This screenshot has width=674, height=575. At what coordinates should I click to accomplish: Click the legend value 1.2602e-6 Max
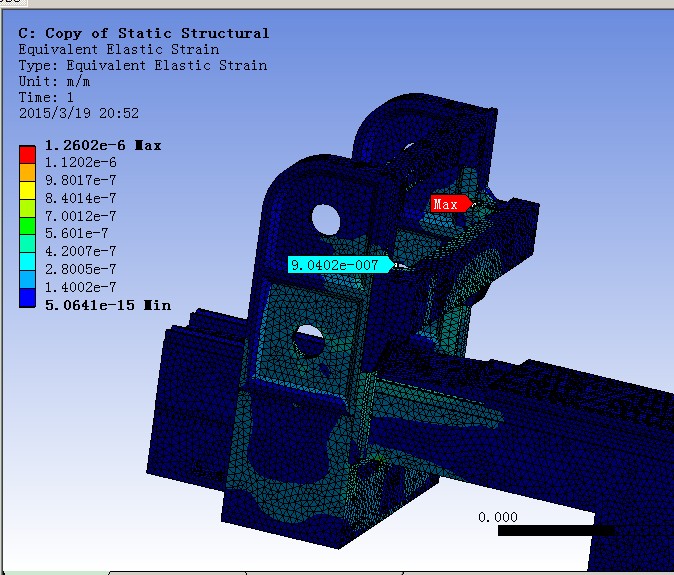pos(103,145)
